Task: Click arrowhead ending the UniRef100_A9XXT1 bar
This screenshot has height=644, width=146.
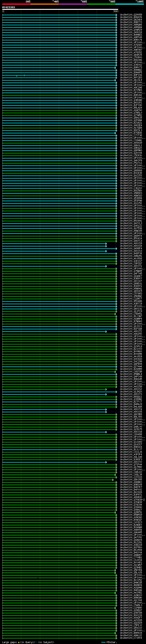Action: (106, 266)
